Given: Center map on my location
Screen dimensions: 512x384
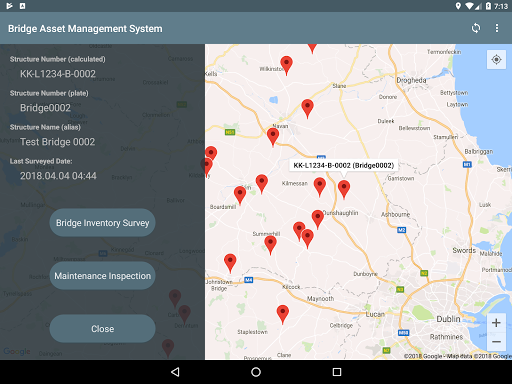Looking at the screenshot, I should (496, 60).
